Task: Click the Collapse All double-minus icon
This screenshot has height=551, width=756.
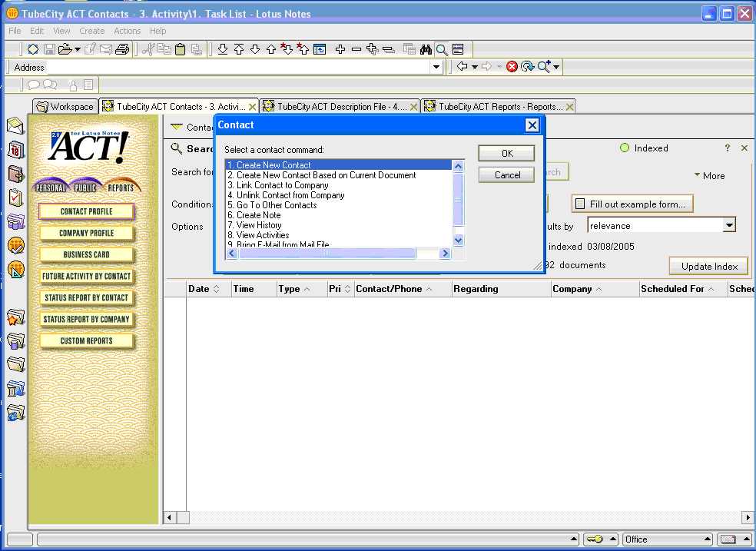Action: (389, 49)
